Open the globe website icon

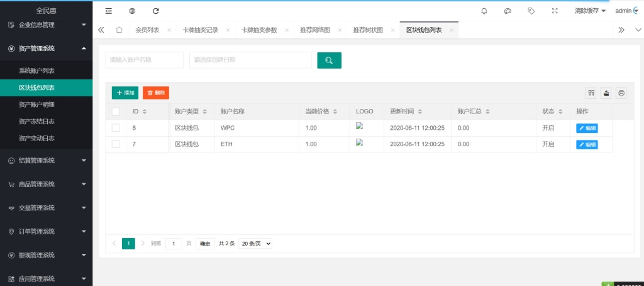coord(132,11)
